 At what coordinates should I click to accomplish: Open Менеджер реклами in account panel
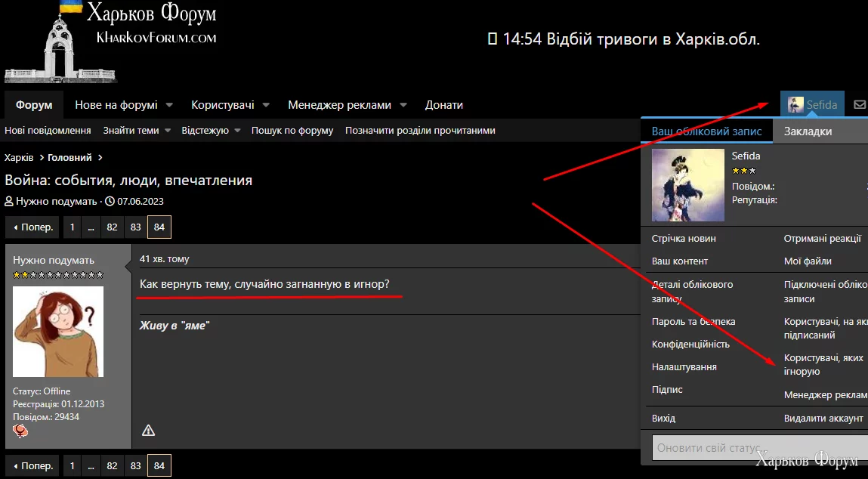(826, 395)
